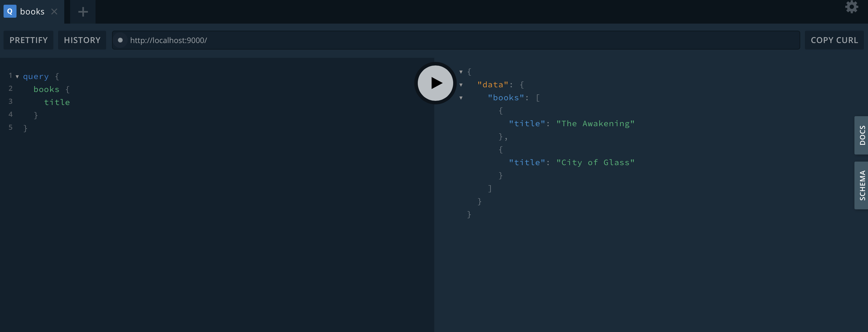The height and width of the screenshot is (332, 868).
Task: Open query HISTORY
Action: 82,40
